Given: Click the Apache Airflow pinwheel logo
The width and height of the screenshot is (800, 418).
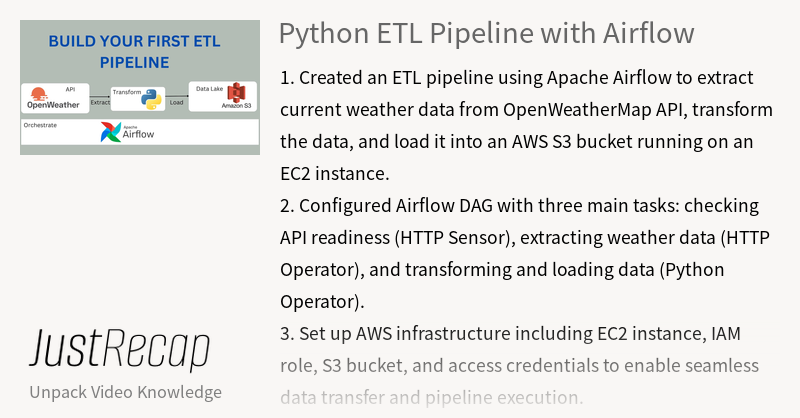Looking at the screenshot, I should [111, 133].
